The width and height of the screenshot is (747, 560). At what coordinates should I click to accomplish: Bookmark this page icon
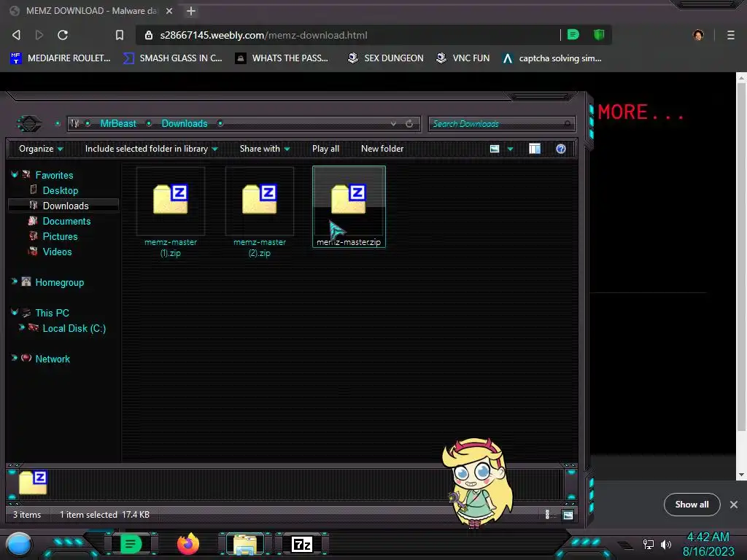coord(120,35)
